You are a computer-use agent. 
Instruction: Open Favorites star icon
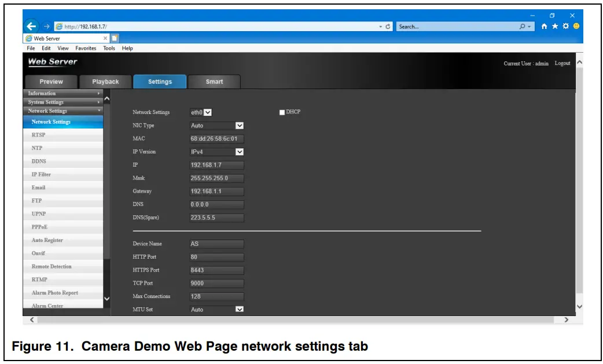[555, 26]
